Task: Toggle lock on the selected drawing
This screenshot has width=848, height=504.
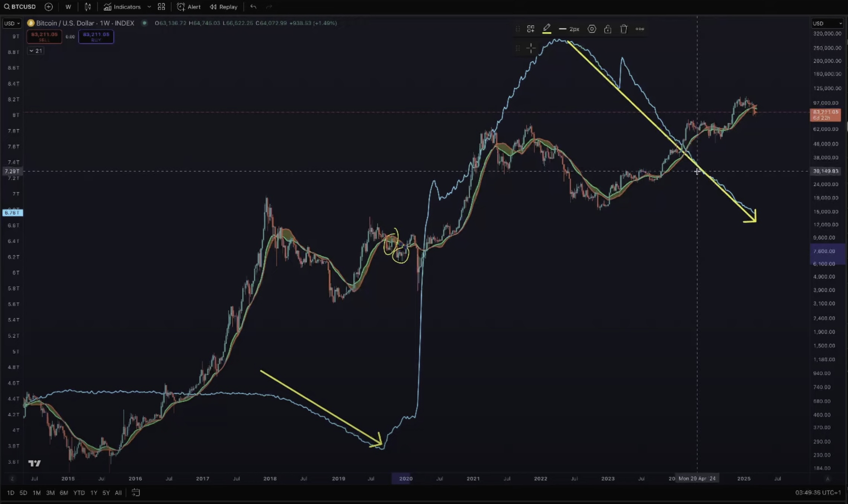Action: click(x=608, y=29)
